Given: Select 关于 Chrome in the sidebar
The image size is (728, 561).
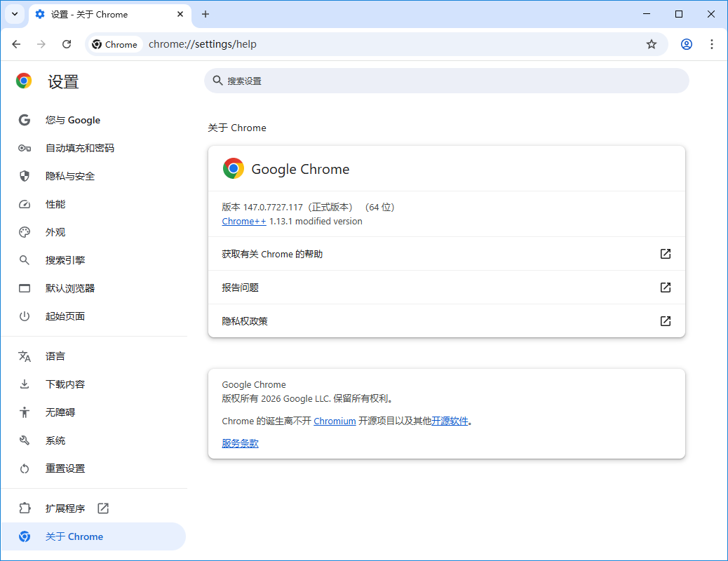Looking at the screenshot, I should 93,536.
